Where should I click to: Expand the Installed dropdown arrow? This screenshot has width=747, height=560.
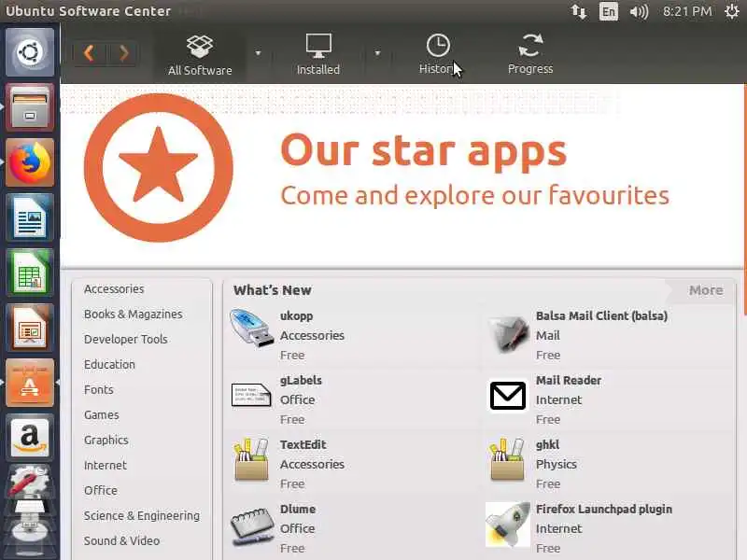pyautogui.click(x=377, y=53)
